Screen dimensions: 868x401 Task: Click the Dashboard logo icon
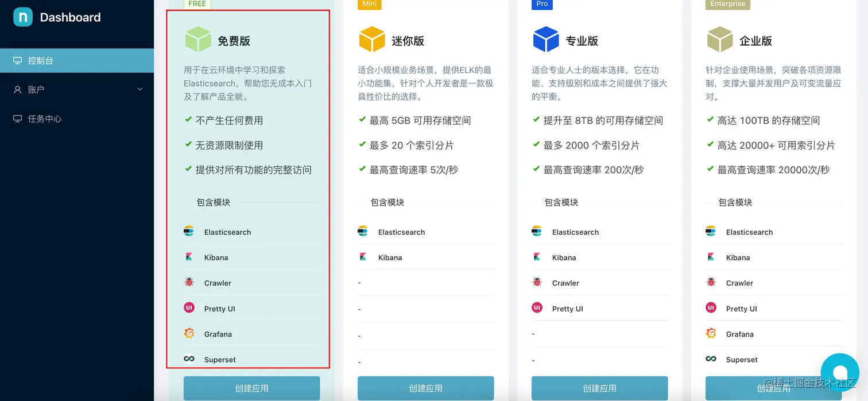23,17
